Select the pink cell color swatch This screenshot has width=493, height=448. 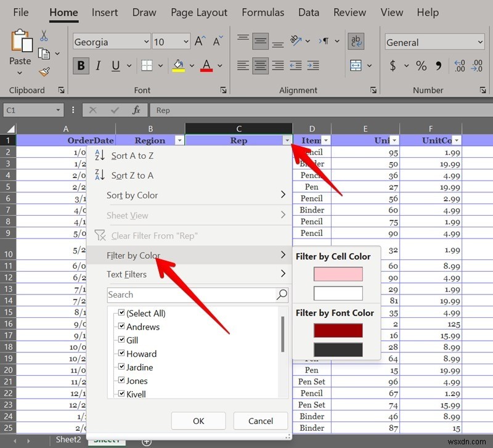pyautogui.click(x=338, y=273)
